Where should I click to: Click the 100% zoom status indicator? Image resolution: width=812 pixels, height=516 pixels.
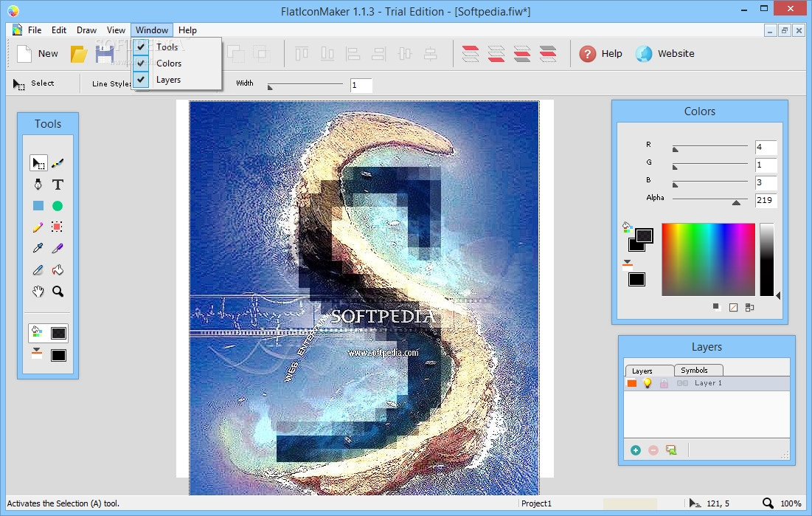tap(791, 503)
